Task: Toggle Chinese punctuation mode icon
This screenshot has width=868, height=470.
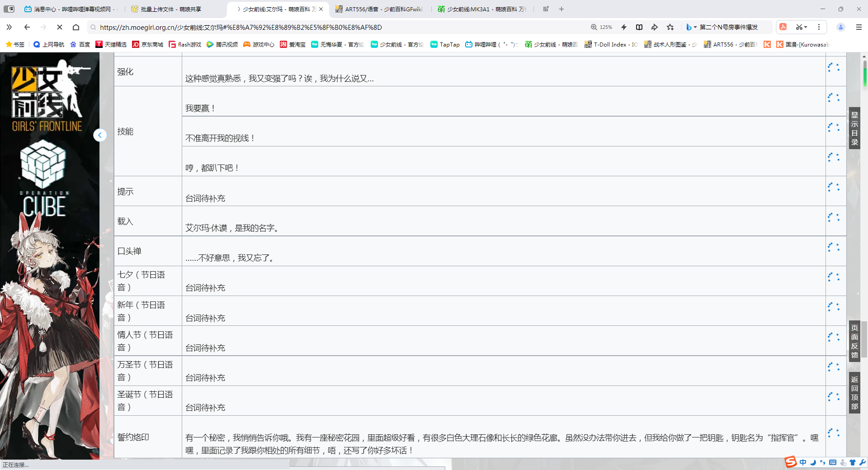Action: pos(822,462)
